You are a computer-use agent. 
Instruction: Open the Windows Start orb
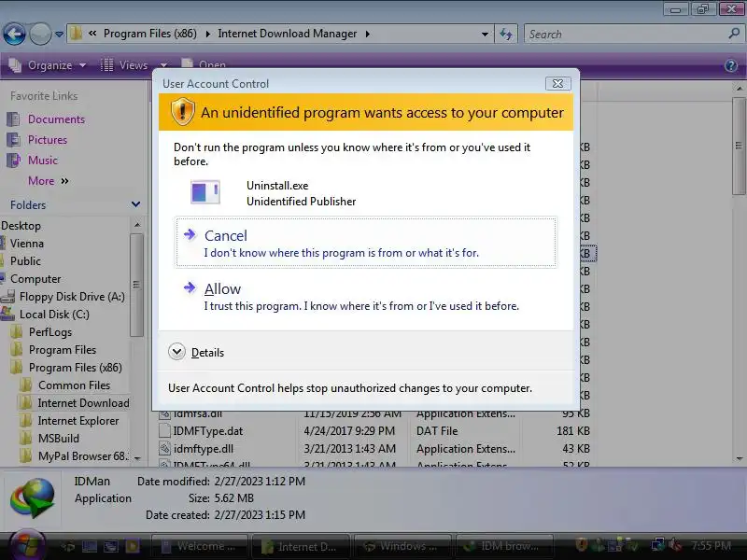(27, 544)
